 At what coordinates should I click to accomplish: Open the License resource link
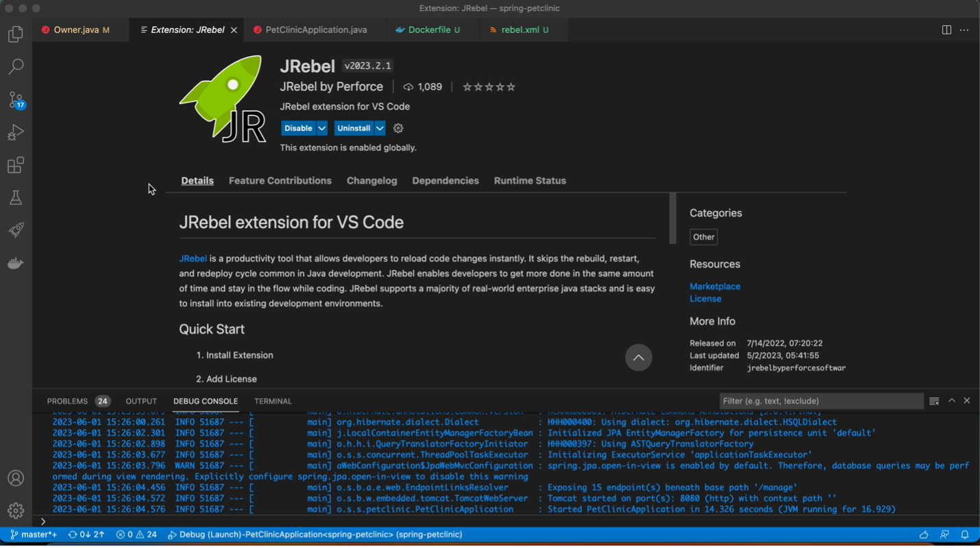(x=705, y=299)
